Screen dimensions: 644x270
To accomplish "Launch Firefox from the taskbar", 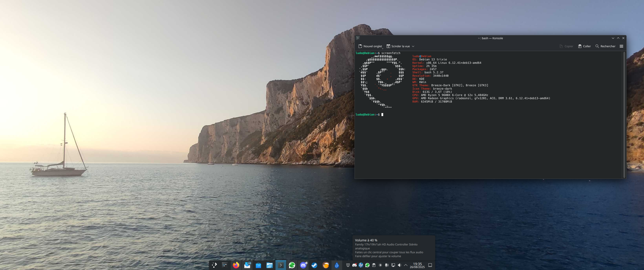I will pyautogui.click(x=236, y=265).
